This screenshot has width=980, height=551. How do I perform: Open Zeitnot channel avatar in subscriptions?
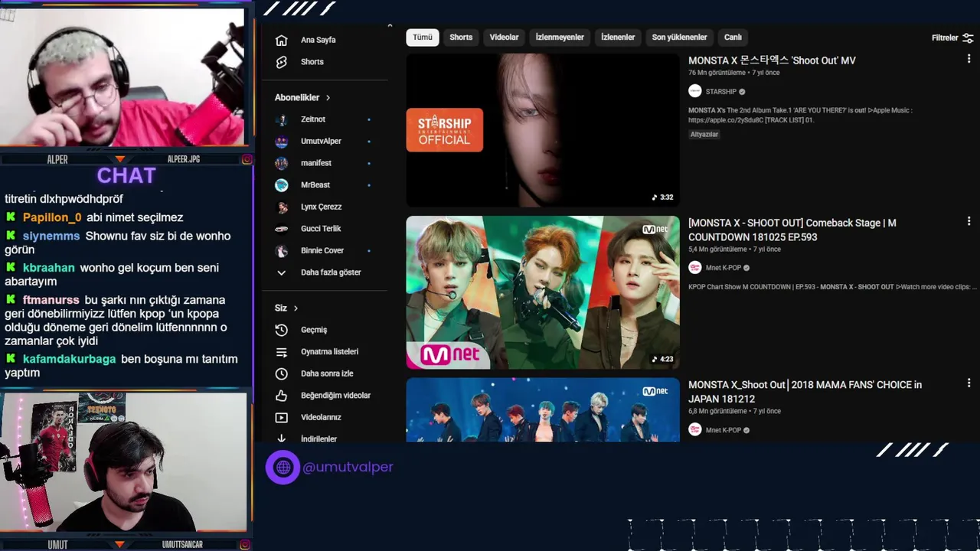[x=282, y=119]
